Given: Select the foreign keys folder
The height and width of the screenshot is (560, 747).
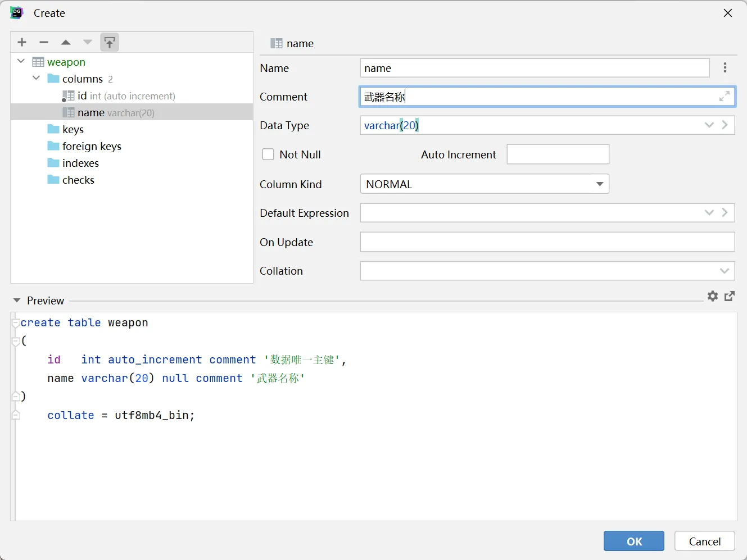Looking at the screenshot, I should point(92,146).
